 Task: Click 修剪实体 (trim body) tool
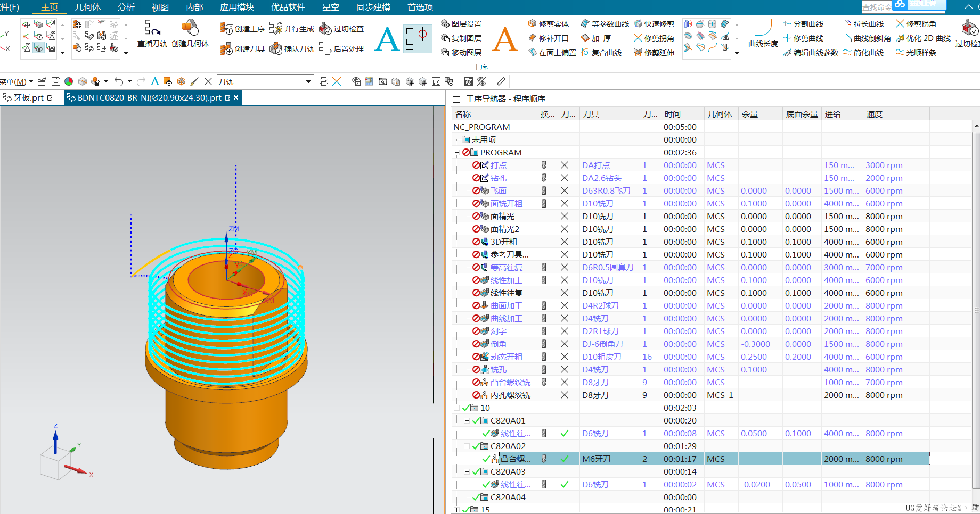549,24
